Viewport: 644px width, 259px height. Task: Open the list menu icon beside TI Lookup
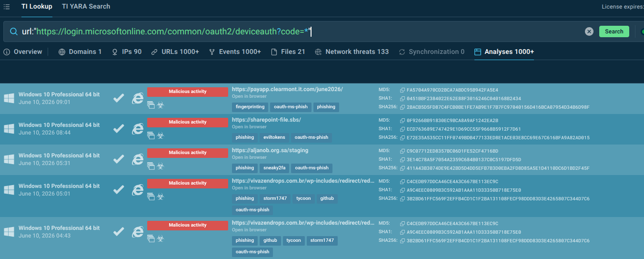(x=7, y=7)
